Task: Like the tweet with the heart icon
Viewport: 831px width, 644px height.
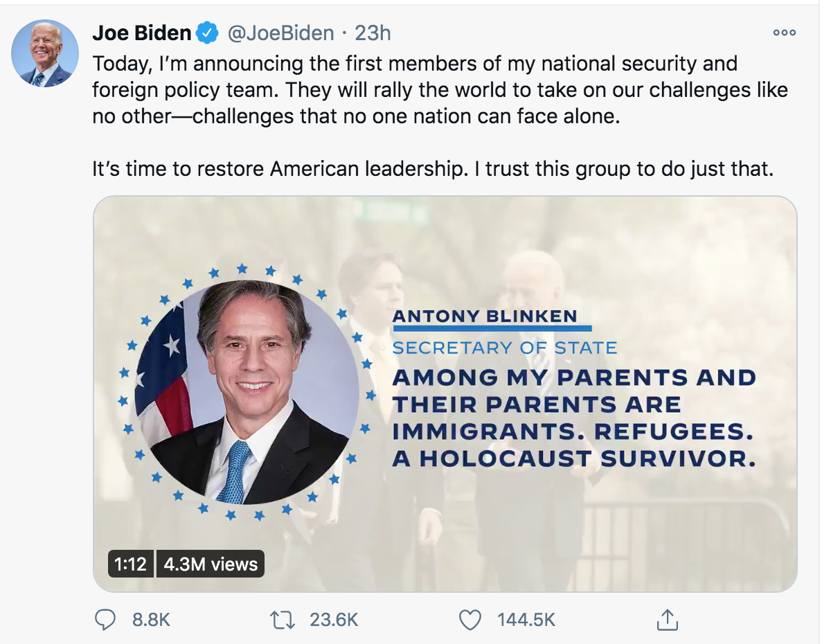Action: pyautogui.click(x=470, y=619)
